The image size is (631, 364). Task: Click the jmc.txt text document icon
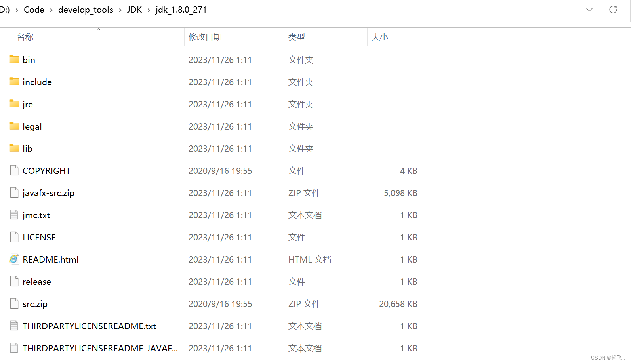(x=14, y=215)
